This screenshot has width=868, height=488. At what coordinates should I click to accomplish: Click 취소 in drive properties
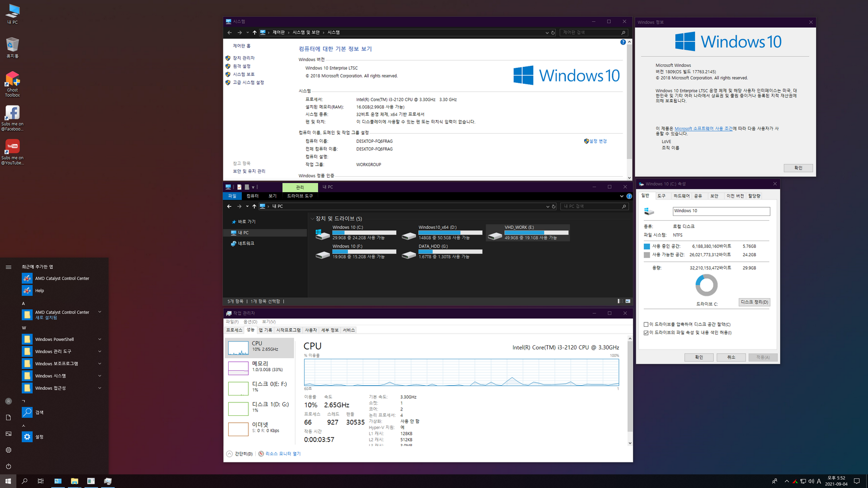731,357
